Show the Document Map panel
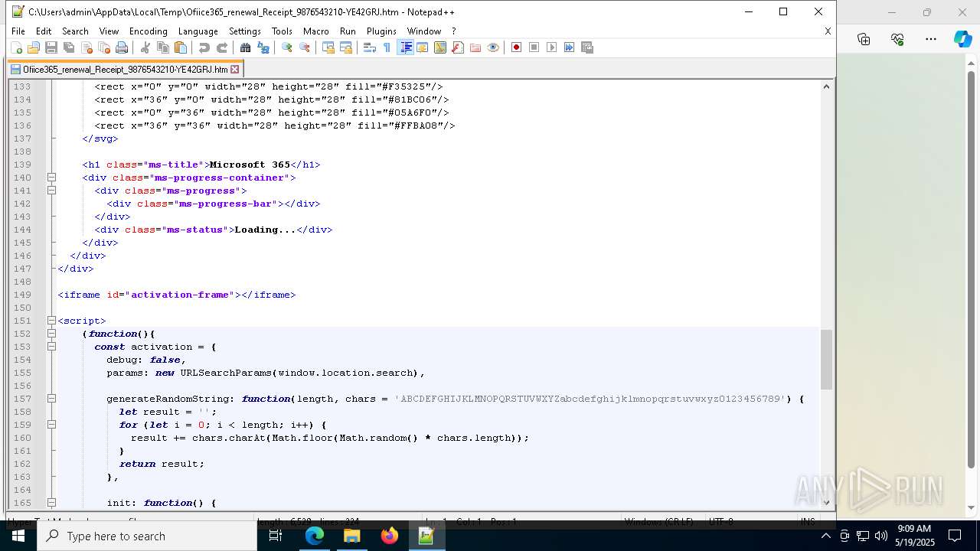Image resolution: width=980 pixels, height=551 pixels. [x=439, y=47]
